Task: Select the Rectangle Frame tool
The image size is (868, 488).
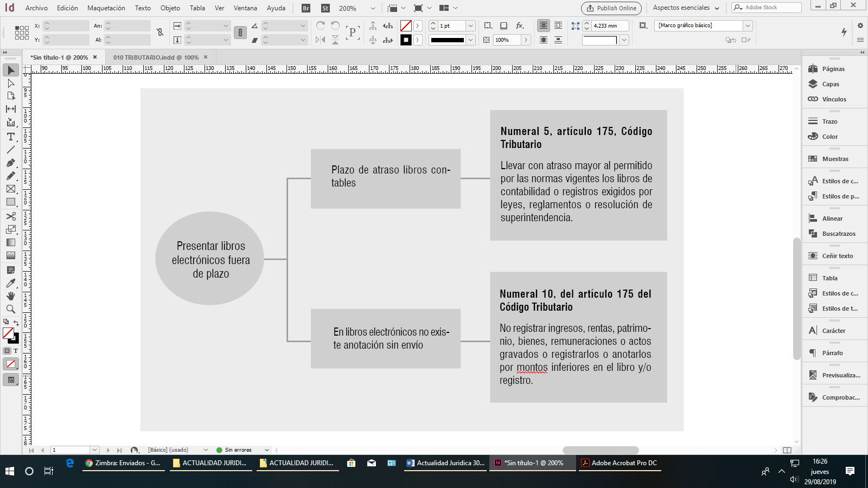Action: (11, 189)
